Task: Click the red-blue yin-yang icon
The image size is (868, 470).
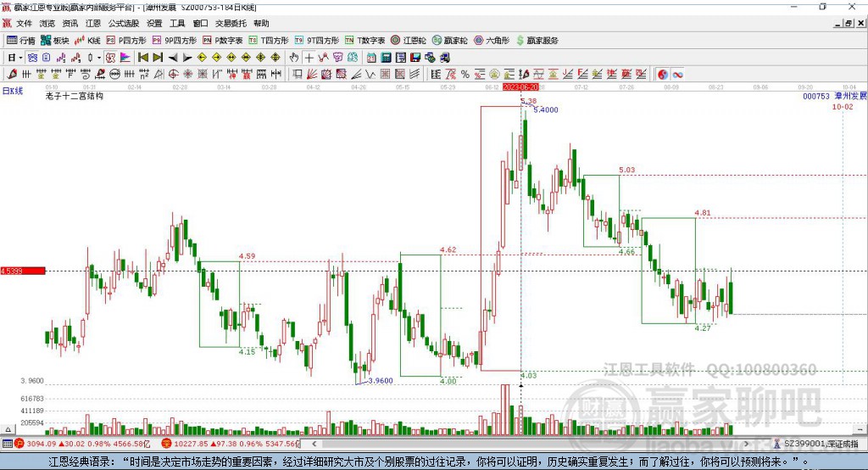Action: coord(663,75)
